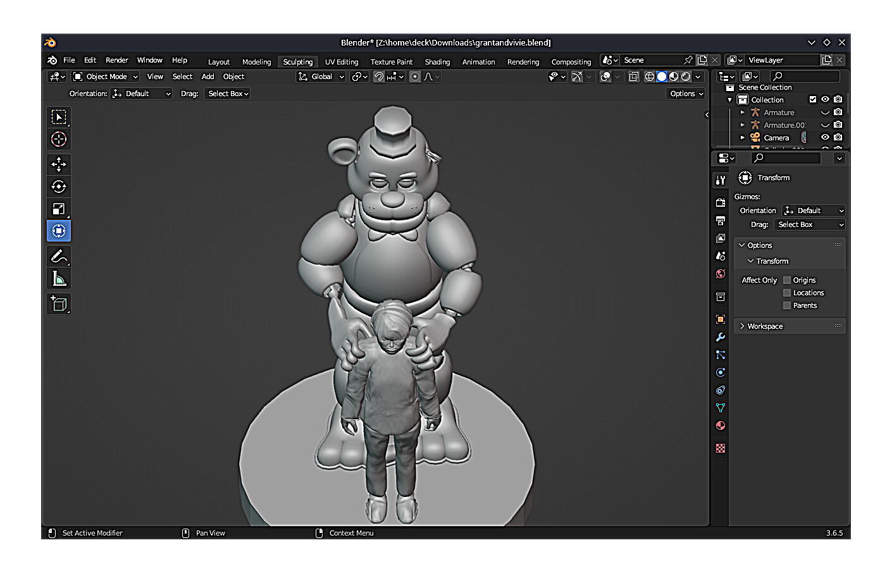Switch to Rendered viewport shading

click(686, 77)
